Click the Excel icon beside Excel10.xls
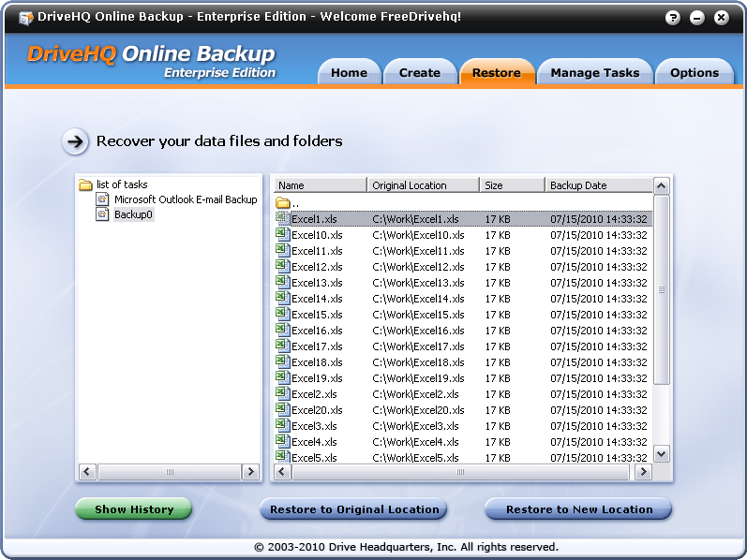Image resolution: width=747 pixels, height=560 pixels. coord(282,234)
